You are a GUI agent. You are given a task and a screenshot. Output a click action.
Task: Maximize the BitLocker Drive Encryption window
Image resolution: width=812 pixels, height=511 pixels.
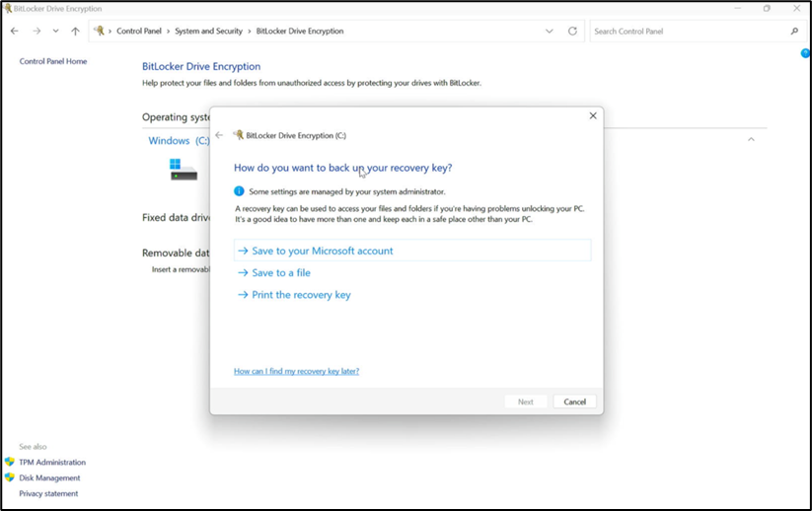767,8
